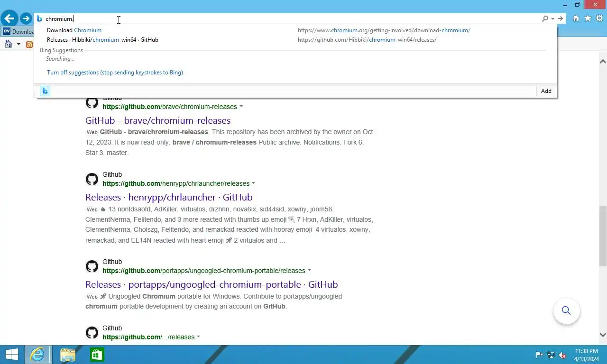Expand the home page dropdown arrow
The image size is (607, 364).
click(x=18, y=44)
